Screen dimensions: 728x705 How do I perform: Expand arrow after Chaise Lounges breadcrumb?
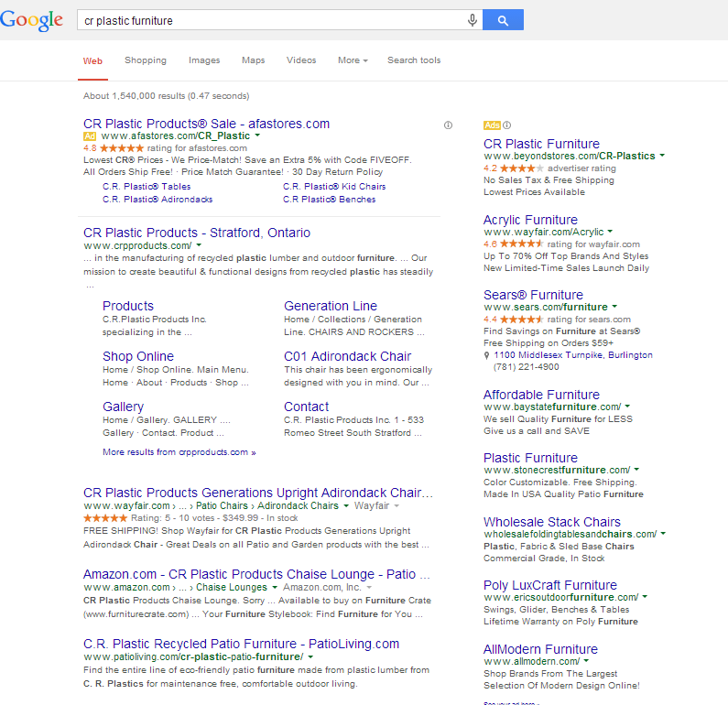[275, 587]
